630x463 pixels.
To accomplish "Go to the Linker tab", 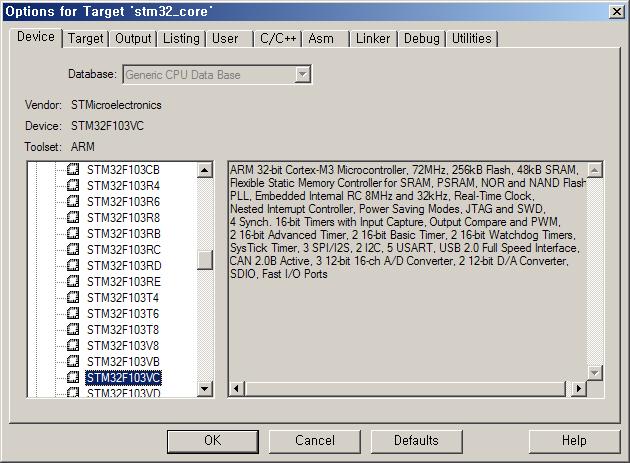I will [x=373, y=39].
